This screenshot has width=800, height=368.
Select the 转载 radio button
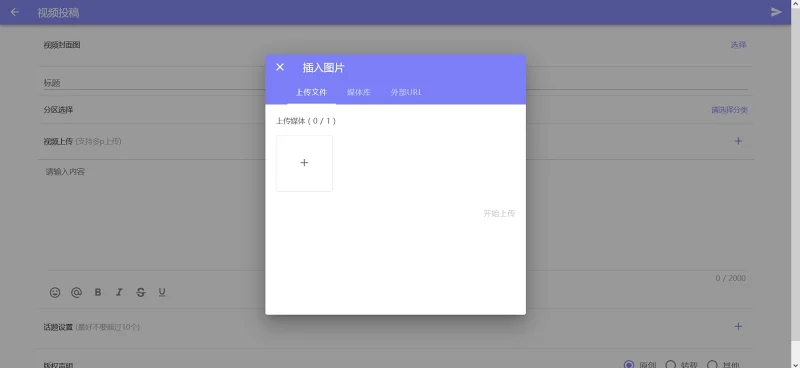click(671, 365)
